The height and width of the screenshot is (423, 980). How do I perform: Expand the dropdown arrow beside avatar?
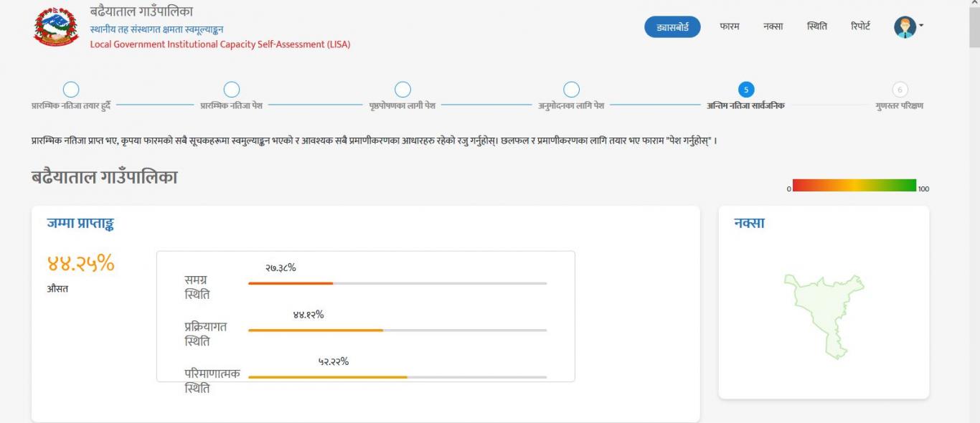[921, 27]
